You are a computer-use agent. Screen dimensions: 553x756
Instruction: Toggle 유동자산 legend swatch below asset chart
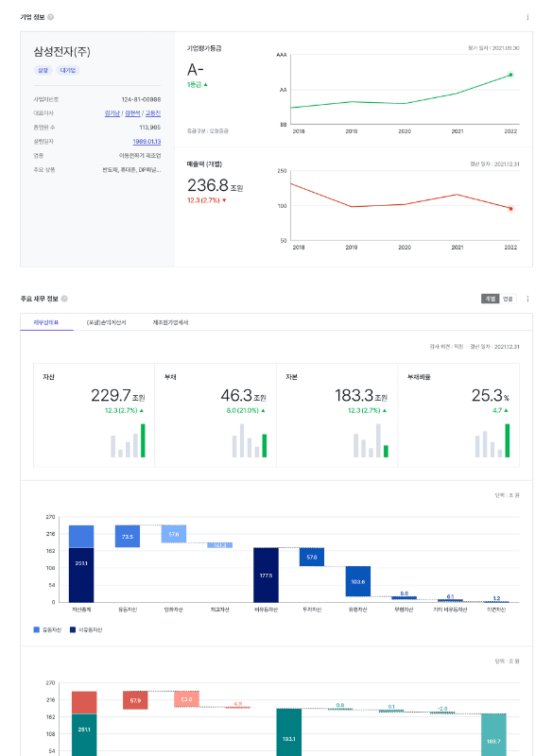point(36,629)
